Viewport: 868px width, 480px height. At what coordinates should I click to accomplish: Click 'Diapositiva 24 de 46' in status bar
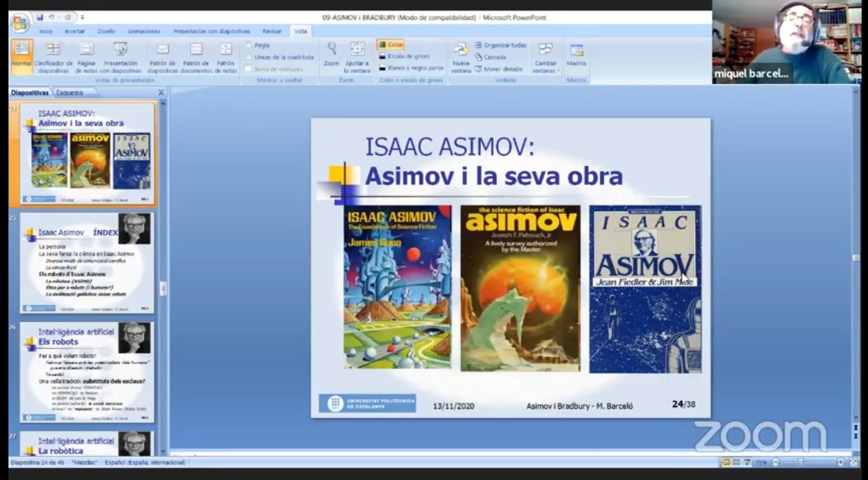[x=38, y=462]
